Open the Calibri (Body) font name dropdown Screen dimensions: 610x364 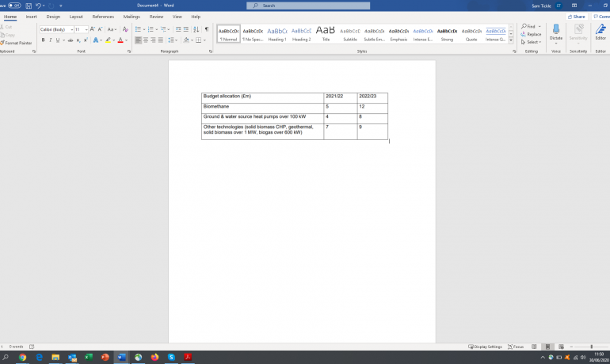tap(55, 29)
